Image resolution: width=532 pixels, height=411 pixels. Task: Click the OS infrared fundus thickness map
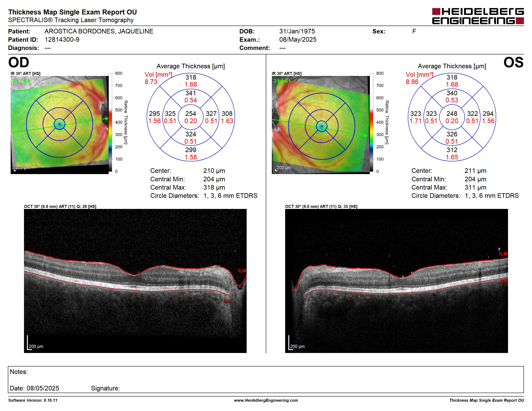click(321, 125)
